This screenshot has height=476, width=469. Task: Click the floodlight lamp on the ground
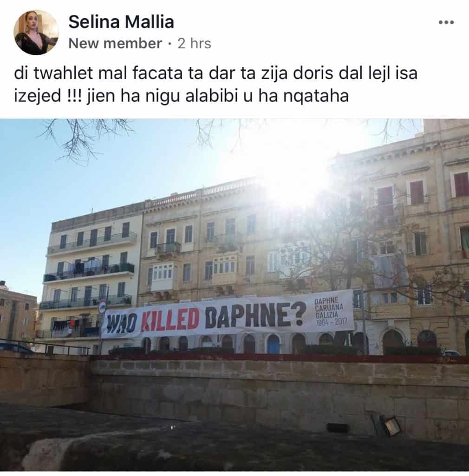(x=387, y=425)
